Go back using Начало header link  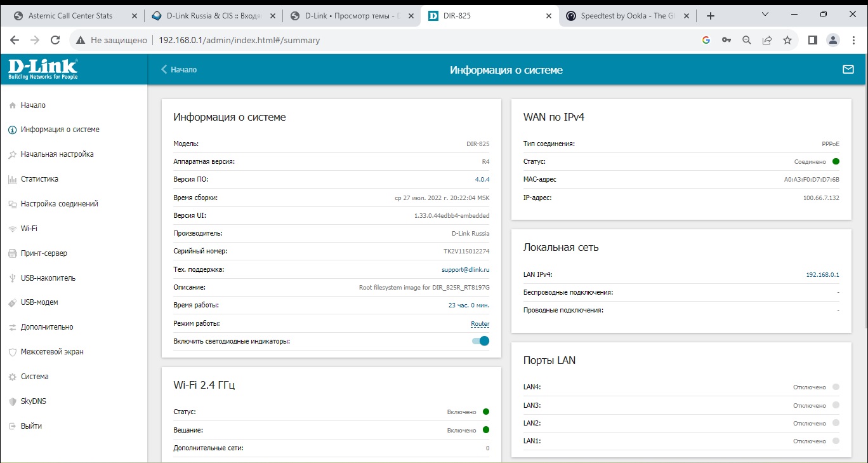point(179,70)
